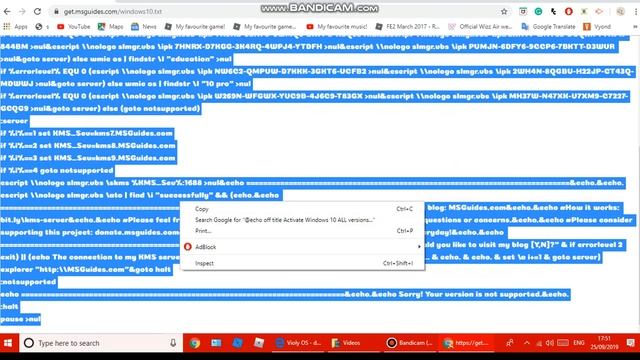Screen dimensions: 640x360
Task: Open the 'FE2 March 2017' bookmark
Action: coord(408,27)
